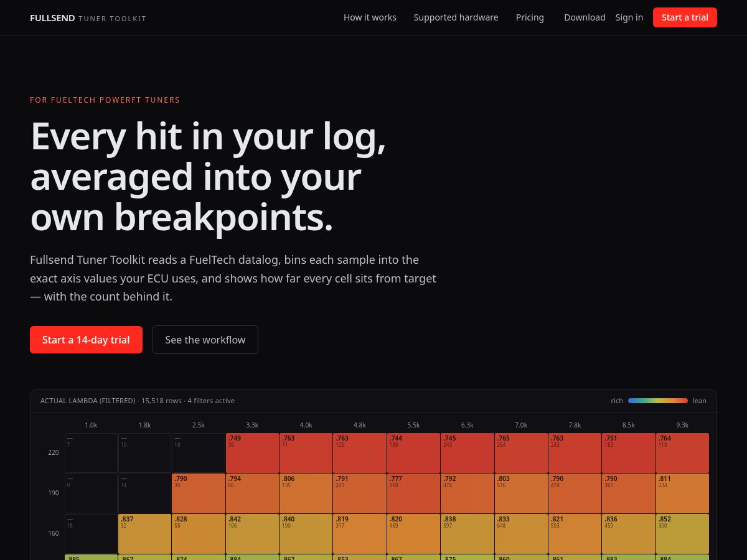Click the .803 heatmap cell

pos(521,493)
